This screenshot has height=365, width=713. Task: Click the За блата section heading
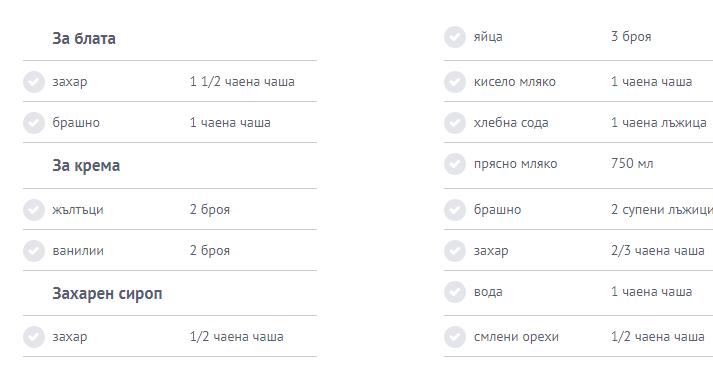click(x=84, y=38)
